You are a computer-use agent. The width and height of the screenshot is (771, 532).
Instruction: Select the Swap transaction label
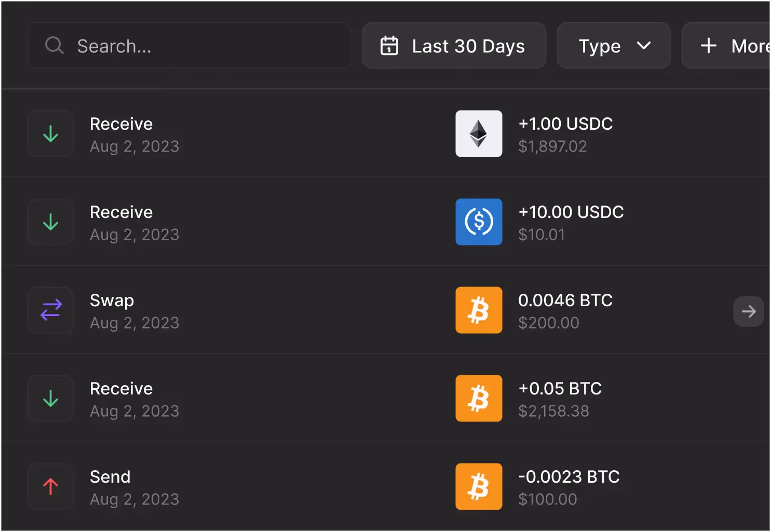click(112, 301)
